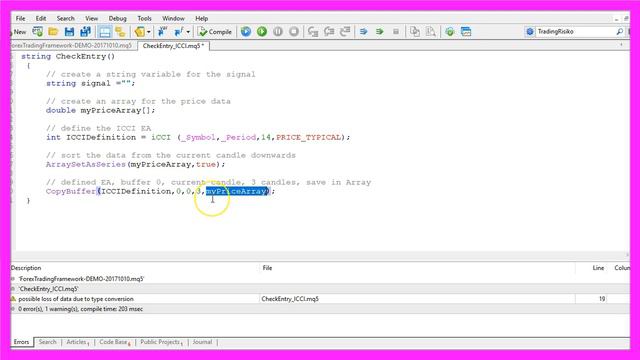Expand the dropdown arrow beside yellow tag icon

coord(149,31)
